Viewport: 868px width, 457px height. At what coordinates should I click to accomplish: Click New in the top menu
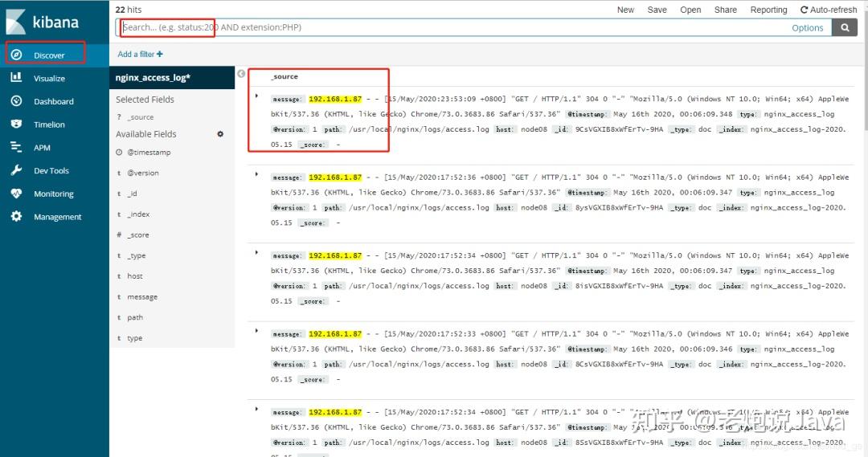(625, 10)
